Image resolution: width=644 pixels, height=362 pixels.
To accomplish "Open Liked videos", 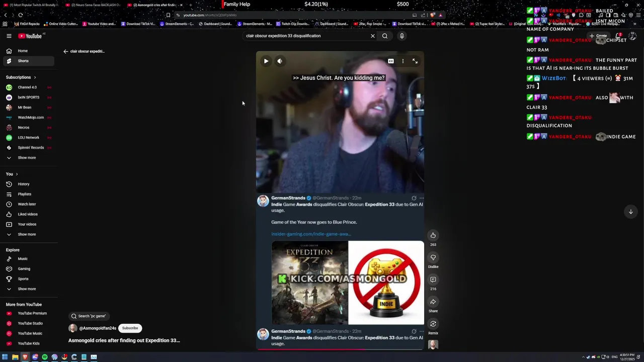I will point(28,214).
